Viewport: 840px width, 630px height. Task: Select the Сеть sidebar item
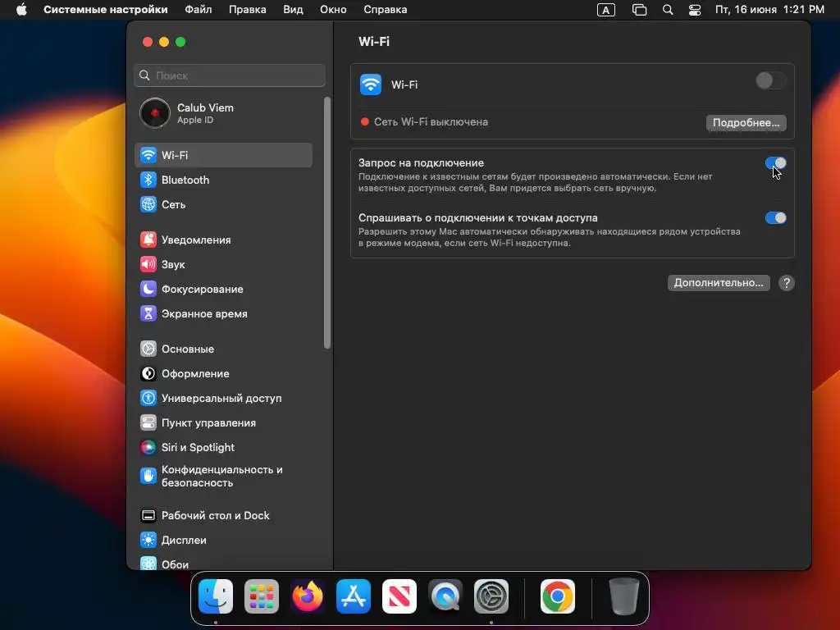pos(223,204)
